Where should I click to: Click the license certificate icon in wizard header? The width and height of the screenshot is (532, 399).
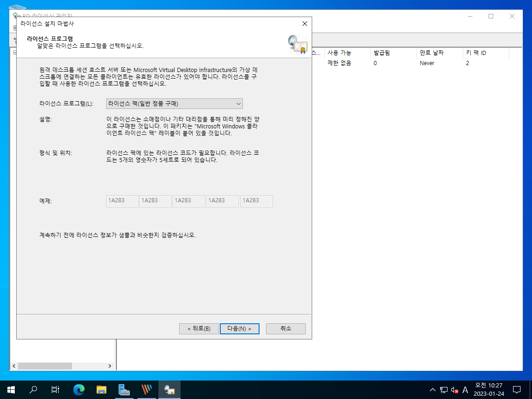coord(297,44)
